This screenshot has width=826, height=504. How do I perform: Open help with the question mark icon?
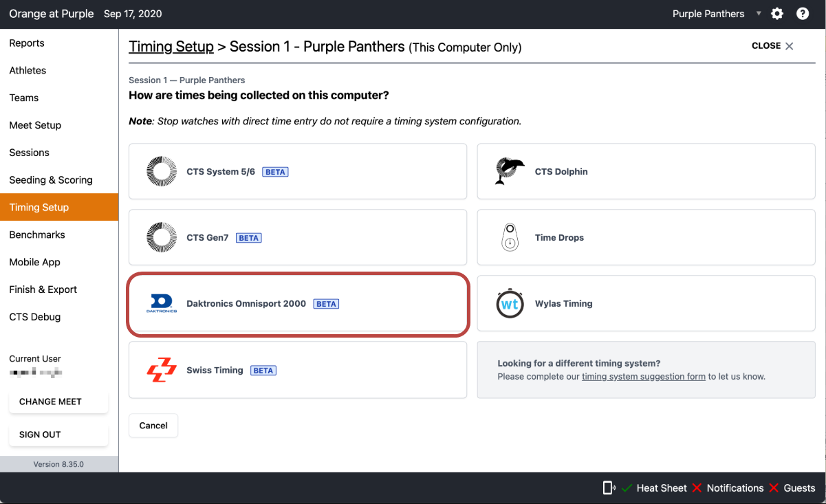(803, 14)
